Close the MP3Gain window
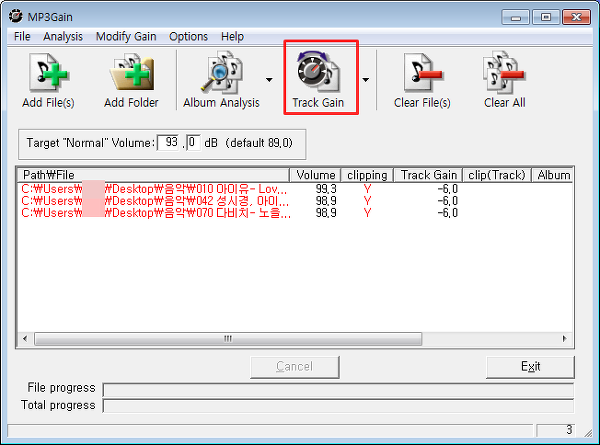Viewport: 600px width, 445px height. 576,18
